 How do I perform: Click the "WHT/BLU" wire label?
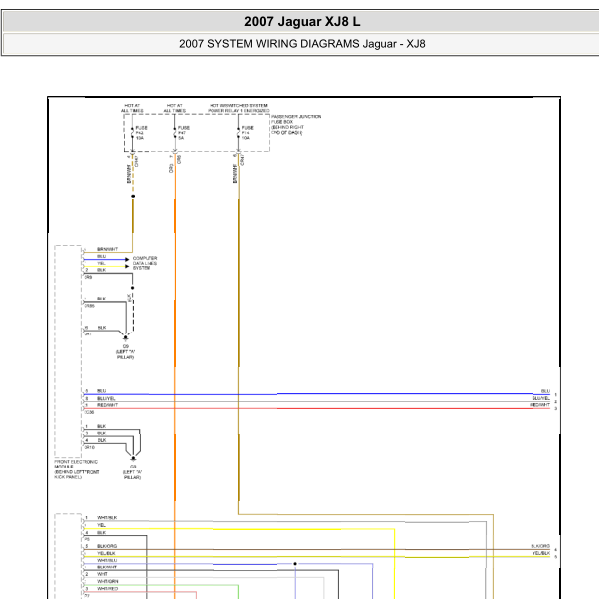pyautogui.click(x=107, y=560)
